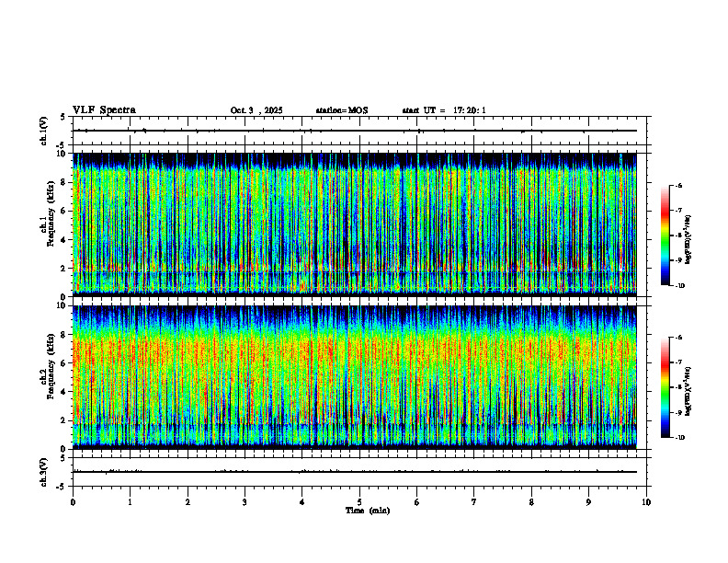The height and width of the screenshot is (563, 728).
Task: Click the ch.1 color scale bar
Action: click(665, 236)
